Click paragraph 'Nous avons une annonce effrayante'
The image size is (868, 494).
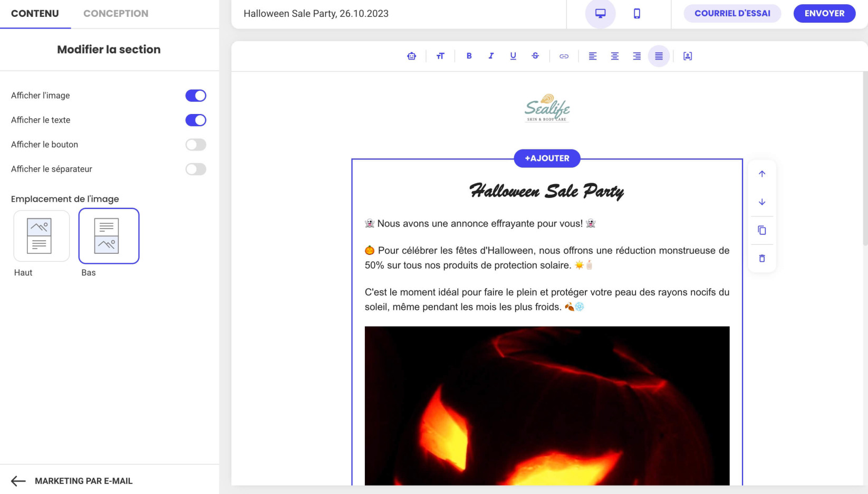click(480, 224)
